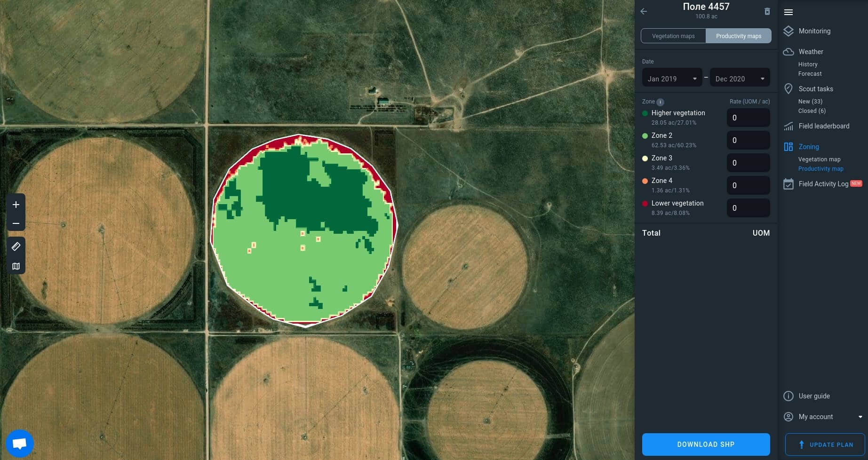The height and width of the screenshot is (460, 868).
Task: Show Closed (6) scout tasks
Action: (812, 111)
